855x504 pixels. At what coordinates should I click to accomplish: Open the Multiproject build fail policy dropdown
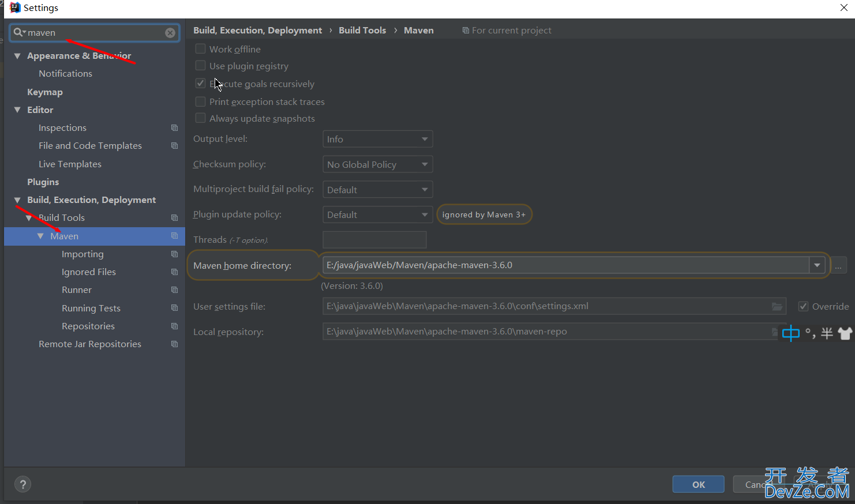pyautogui.click(x=377, y=190)
